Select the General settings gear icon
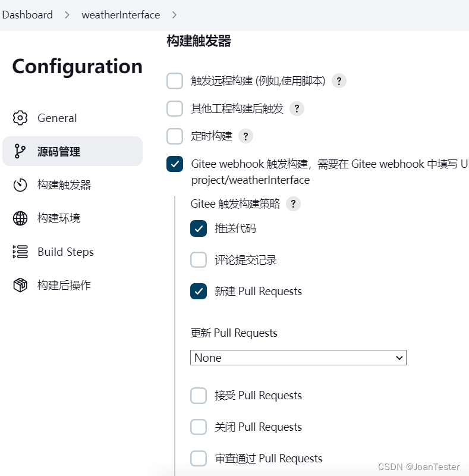 coord(20,118)
